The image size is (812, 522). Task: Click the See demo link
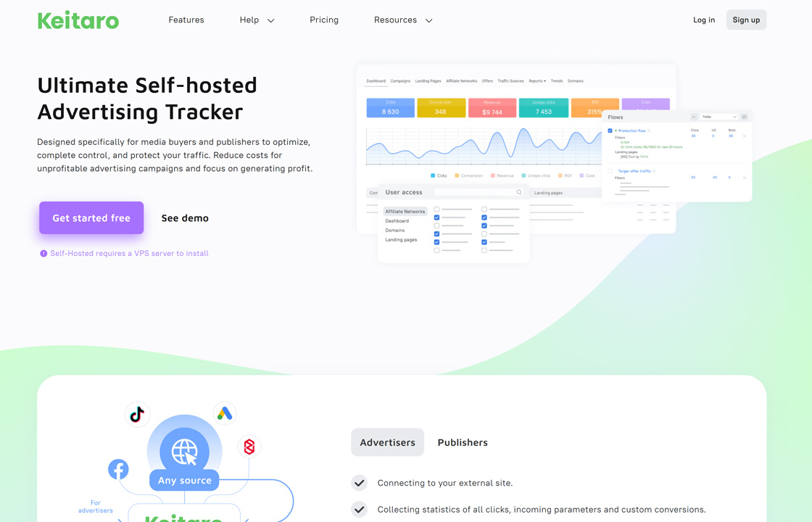click(x=185, y=218)
